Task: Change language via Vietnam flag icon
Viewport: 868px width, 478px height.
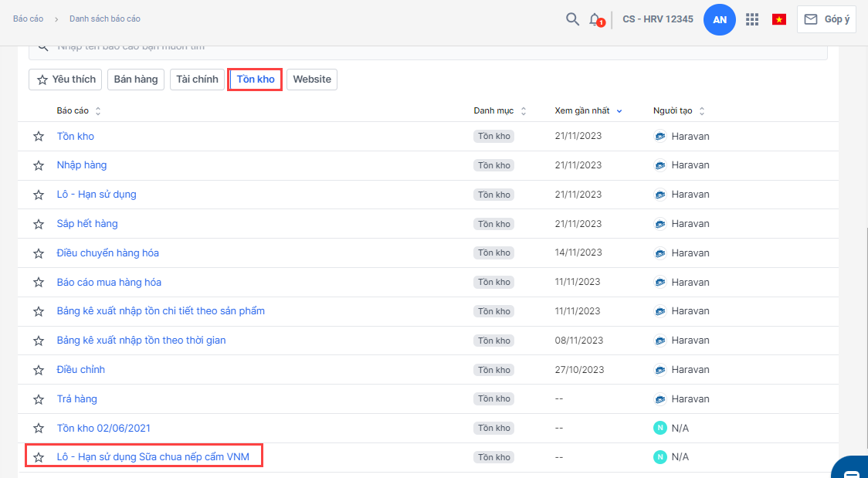Action: tap(778, 19)
